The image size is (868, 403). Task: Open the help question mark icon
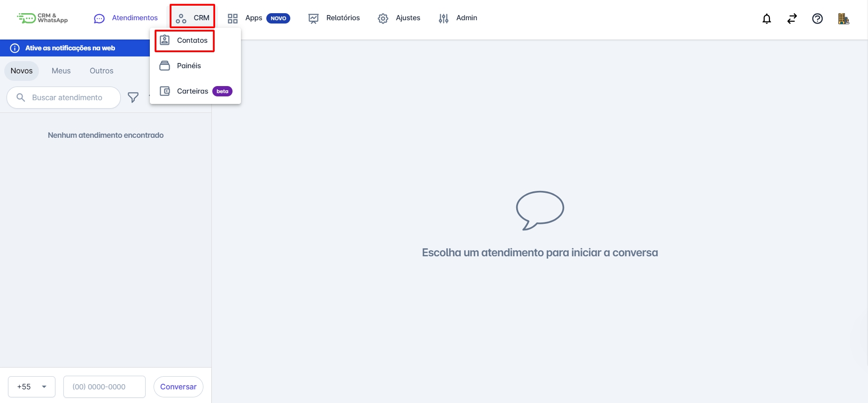click(x=817, y=19)
